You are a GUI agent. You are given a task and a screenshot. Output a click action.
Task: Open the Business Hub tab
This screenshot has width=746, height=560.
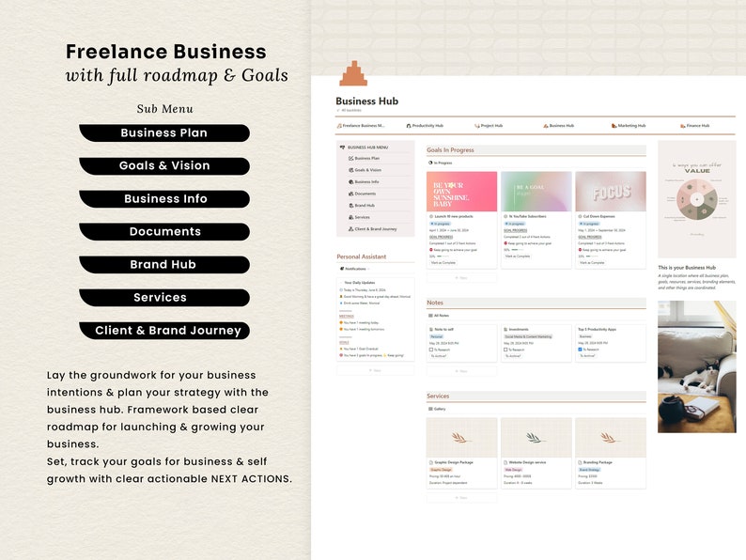(x=558, y=126)
